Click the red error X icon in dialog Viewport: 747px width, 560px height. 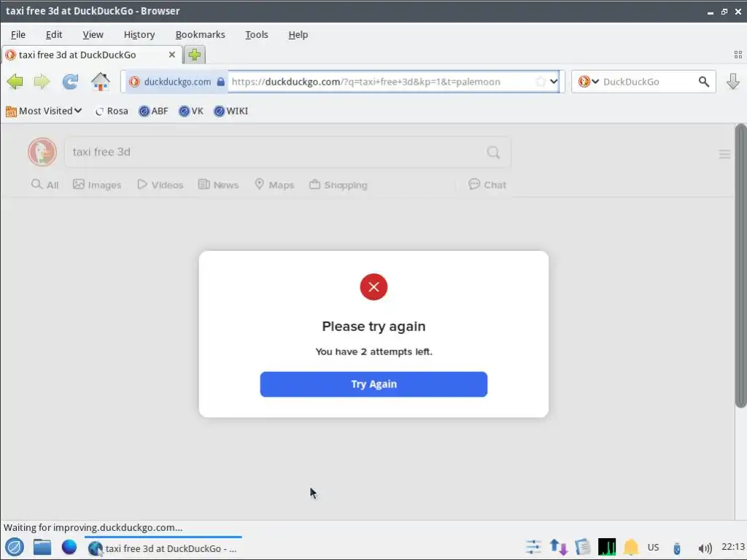click(373, 287)
